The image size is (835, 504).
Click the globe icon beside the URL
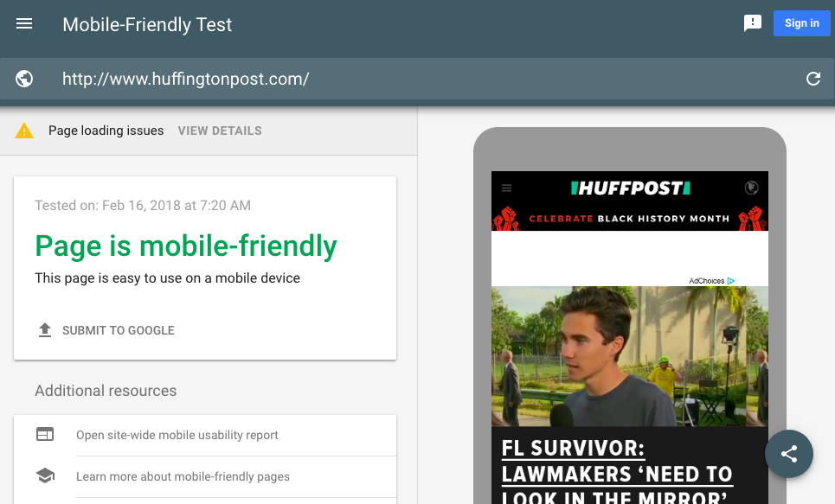click(24, 79)
